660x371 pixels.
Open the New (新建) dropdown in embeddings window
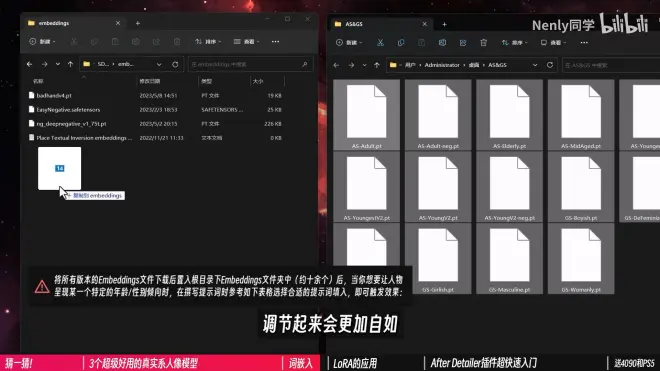pos(42,42)
